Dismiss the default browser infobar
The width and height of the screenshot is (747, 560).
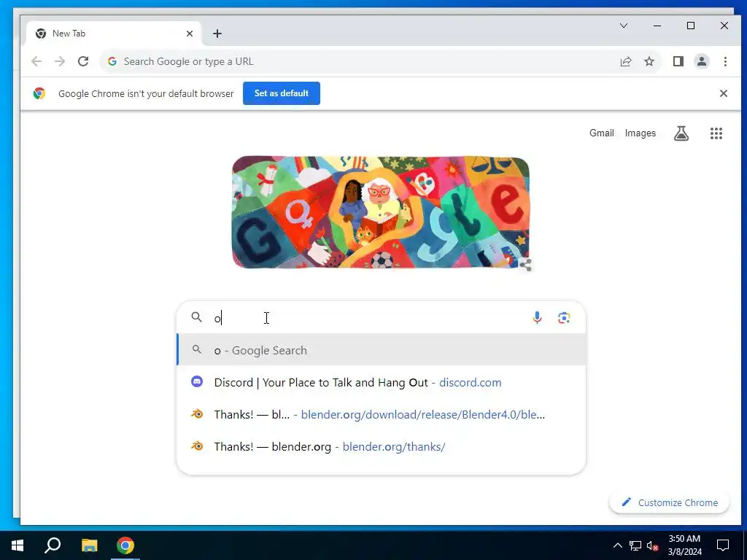tap(723, 93)
